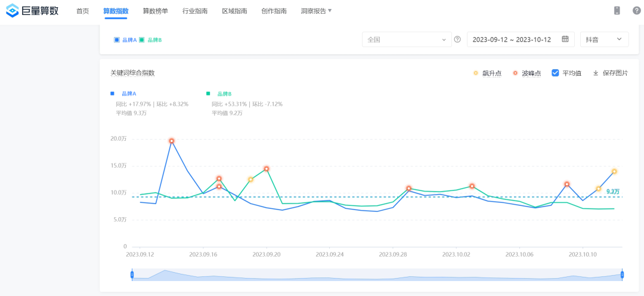The image size is (644, 296).
Task: Click the 保存图片 download icon
Action: pos(596,73)
